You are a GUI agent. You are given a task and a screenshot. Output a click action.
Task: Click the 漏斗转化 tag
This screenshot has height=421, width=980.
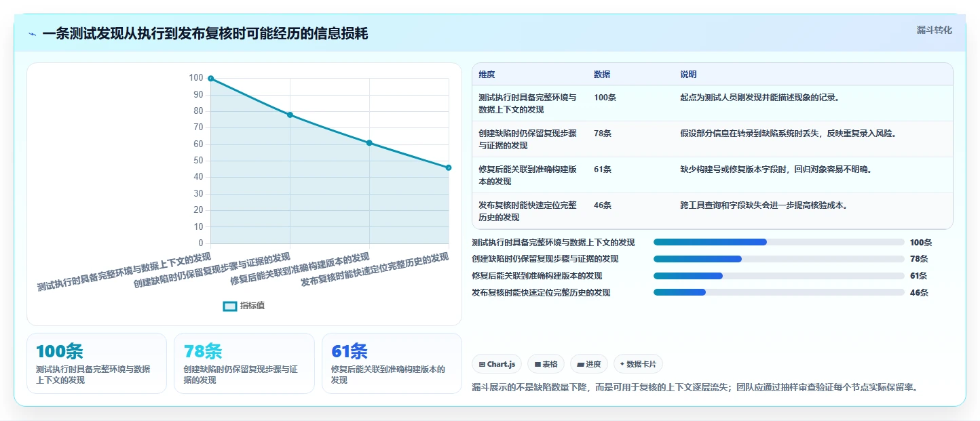[x=935, y=31]
